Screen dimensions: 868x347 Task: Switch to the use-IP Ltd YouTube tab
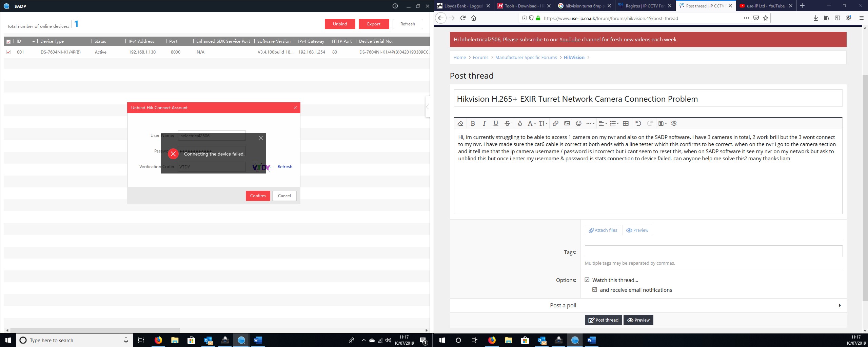(x=765, y=6)
